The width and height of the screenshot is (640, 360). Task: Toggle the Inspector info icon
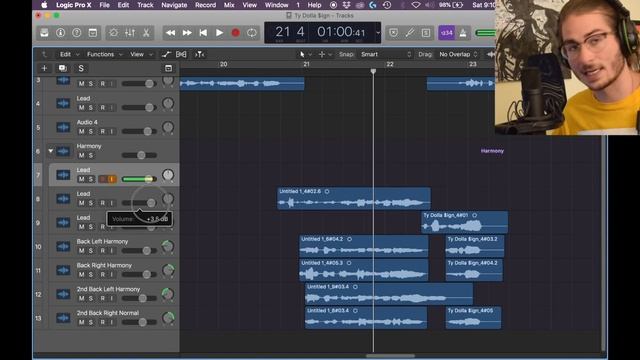coord(60,33)
